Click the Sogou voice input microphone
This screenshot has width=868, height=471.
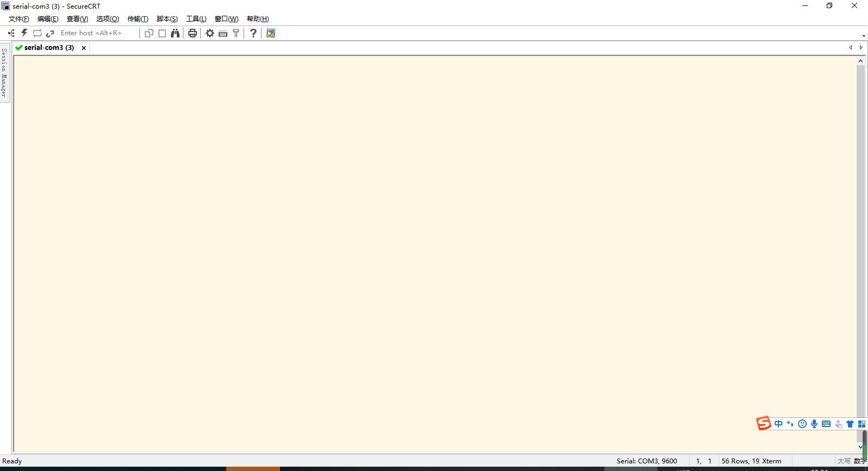(x=814, y=424)
